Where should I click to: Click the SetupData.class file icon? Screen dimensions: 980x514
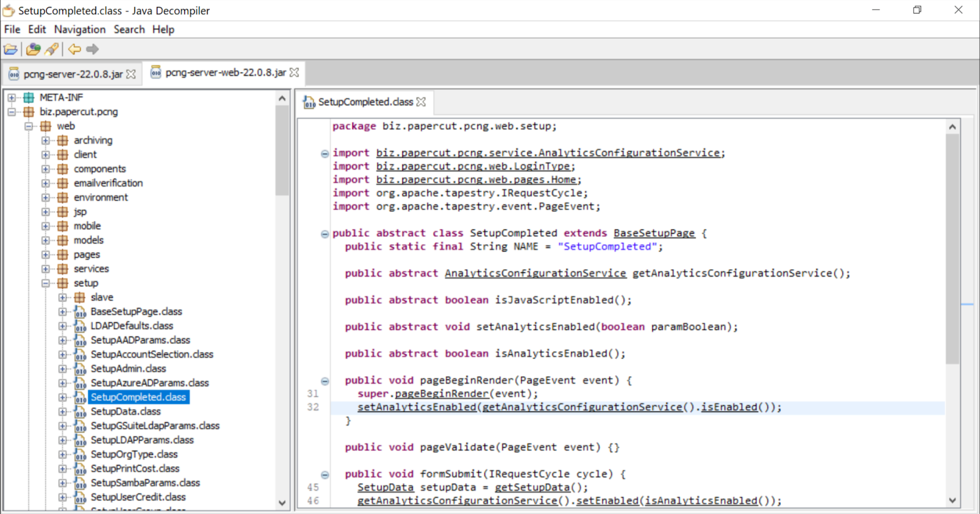pyautogui.click(x=80, y=412)
